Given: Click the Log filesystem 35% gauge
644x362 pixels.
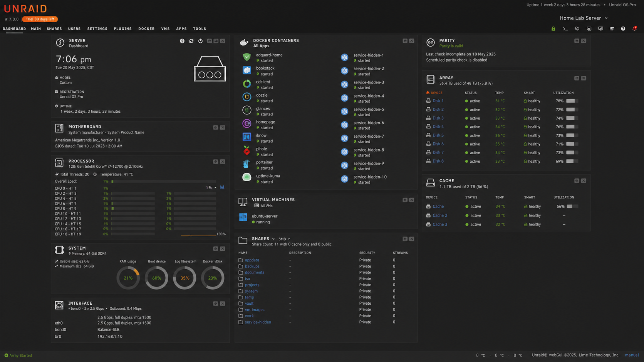Looking at the screenshot, I should [x=184, y=278].
